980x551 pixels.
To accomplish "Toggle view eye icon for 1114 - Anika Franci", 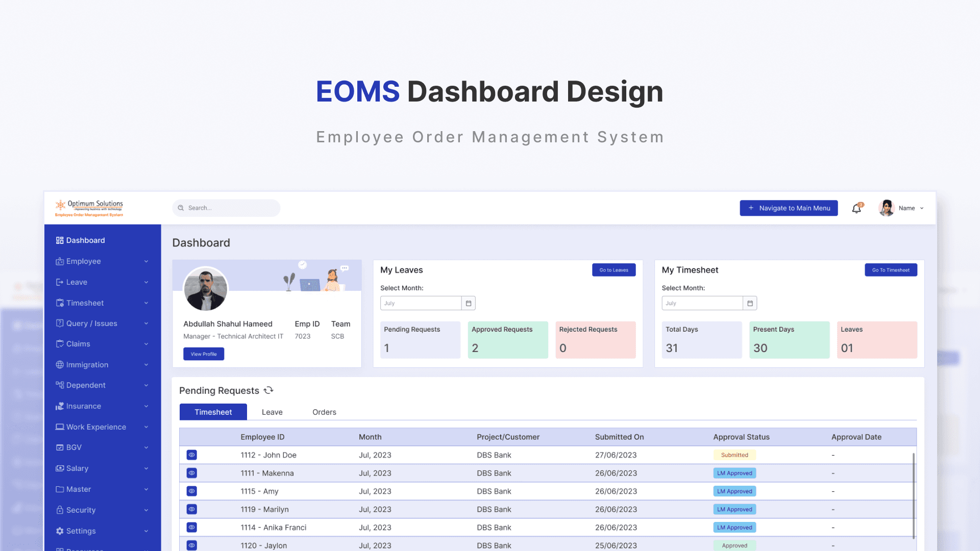I will [x=191, y=528].
